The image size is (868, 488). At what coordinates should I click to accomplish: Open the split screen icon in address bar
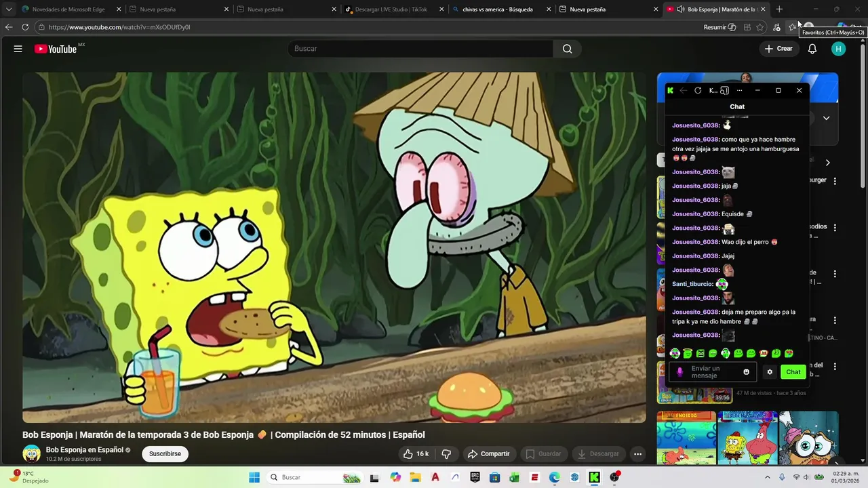pos(747,27)
